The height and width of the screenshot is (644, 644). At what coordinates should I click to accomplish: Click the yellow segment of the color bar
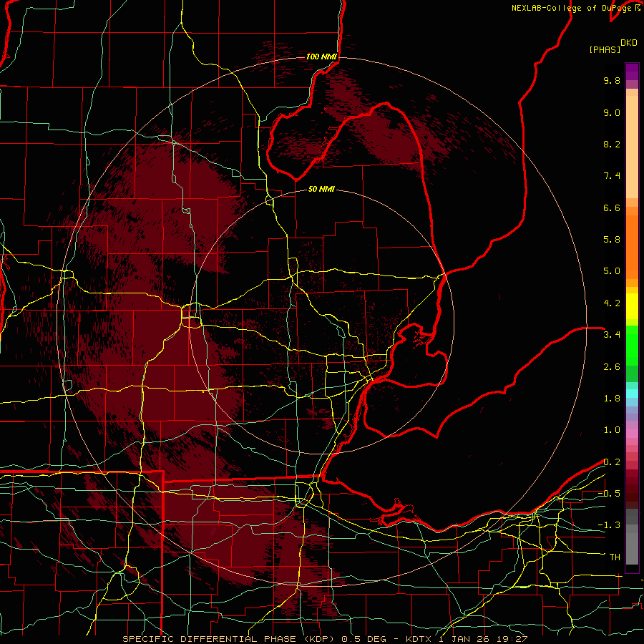tap(632, 306)
